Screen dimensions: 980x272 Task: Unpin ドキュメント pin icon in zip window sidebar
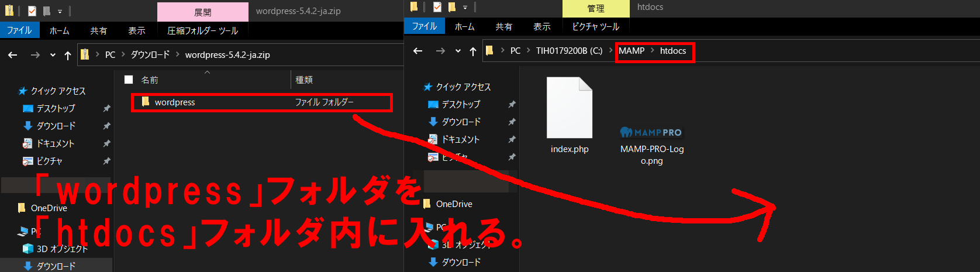point(106,144)
